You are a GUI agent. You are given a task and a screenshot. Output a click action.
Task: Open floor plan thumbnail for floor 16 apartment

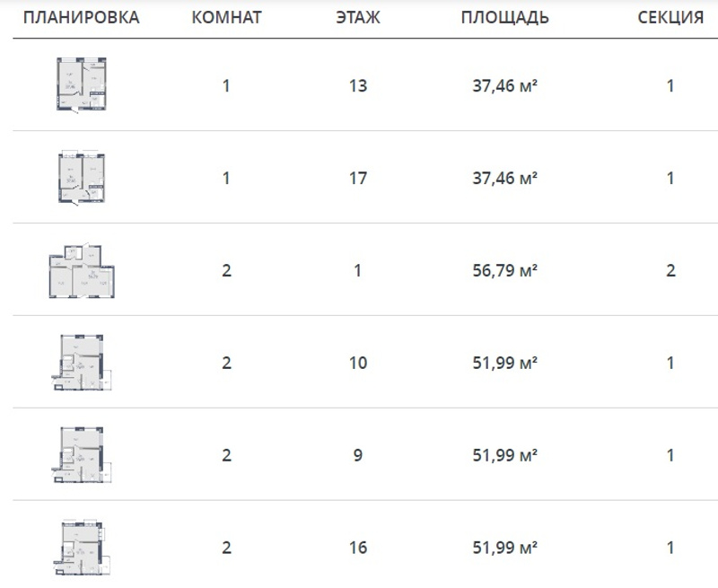pos(81,548)
